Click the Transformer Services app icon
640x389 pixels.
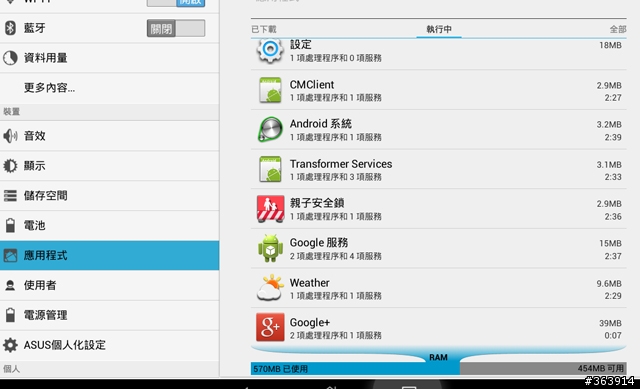270,169
